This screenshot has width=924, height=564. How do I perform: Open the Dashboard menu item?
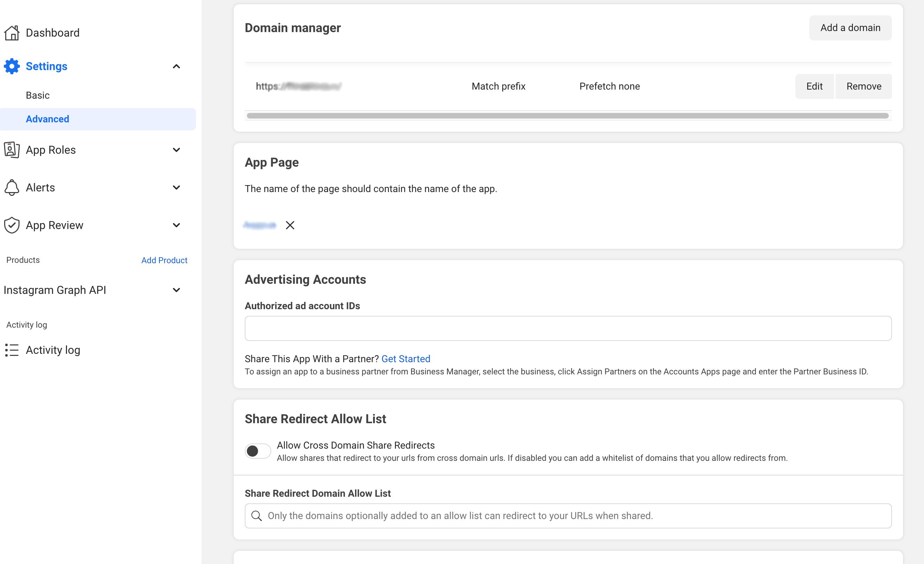[x=53, y=33]
